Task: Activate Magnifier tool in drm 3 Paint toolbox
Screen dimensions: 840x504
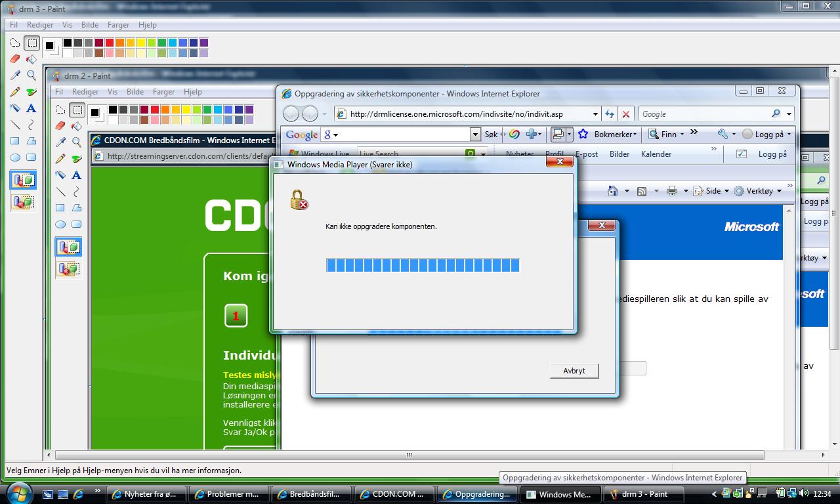Action: click(31, 75)
